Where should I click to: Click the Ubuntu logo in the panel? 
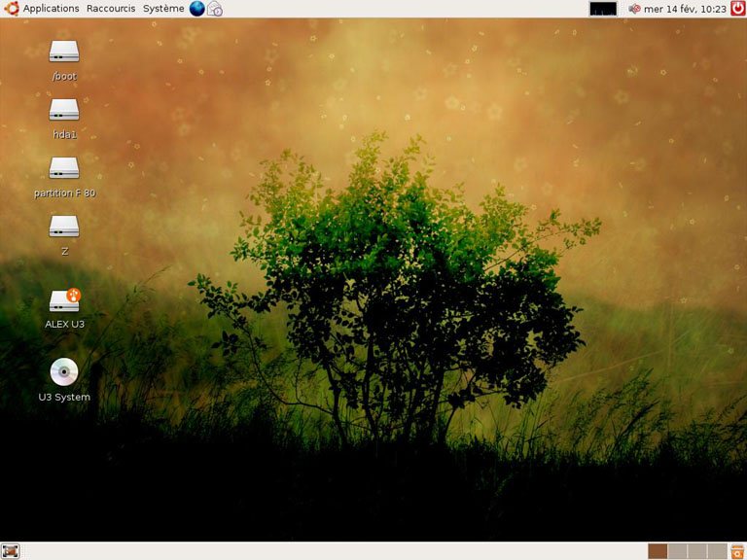pyautogui.click(x=11, y=9)
